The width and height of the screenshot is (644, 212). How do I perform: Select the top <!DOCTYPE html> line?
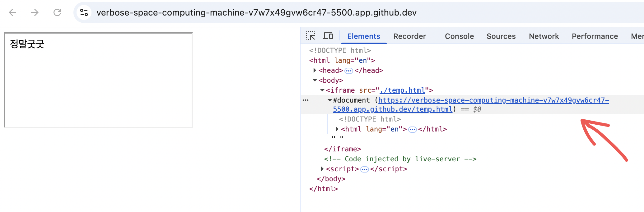[x=340, y=50]
